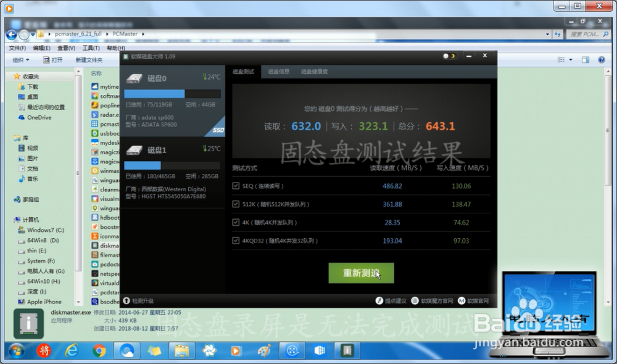Click the Explorer search box
Viewport: 617px width, 364px height.
point(589,34)
